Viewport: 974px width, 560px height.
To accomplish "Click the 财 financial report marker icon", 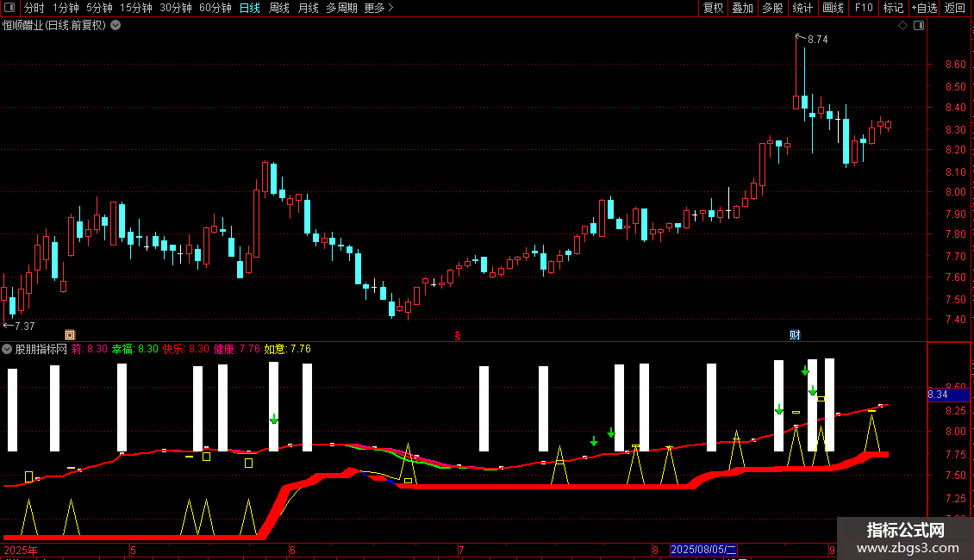I will (795, 335).
